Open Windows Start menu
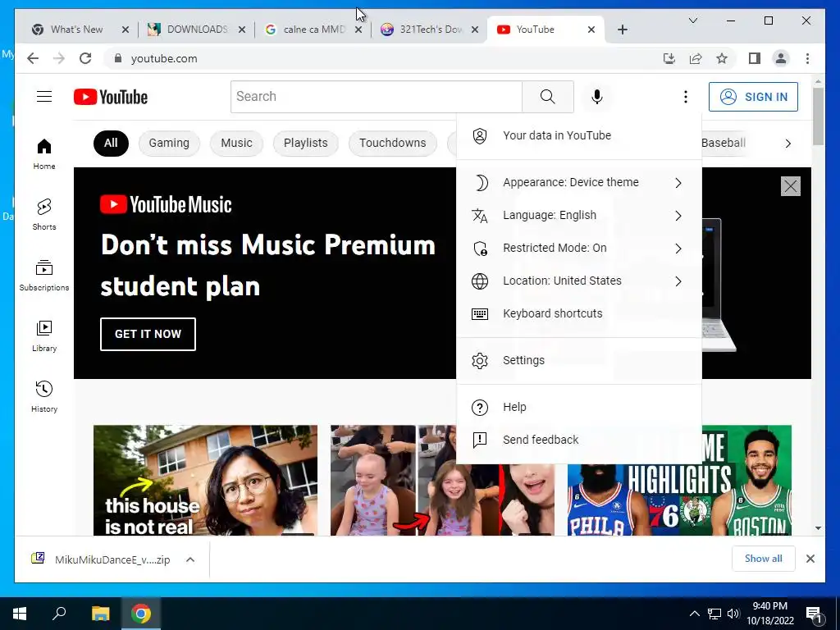Screen dimensions: 840x630 click(20, 614)
